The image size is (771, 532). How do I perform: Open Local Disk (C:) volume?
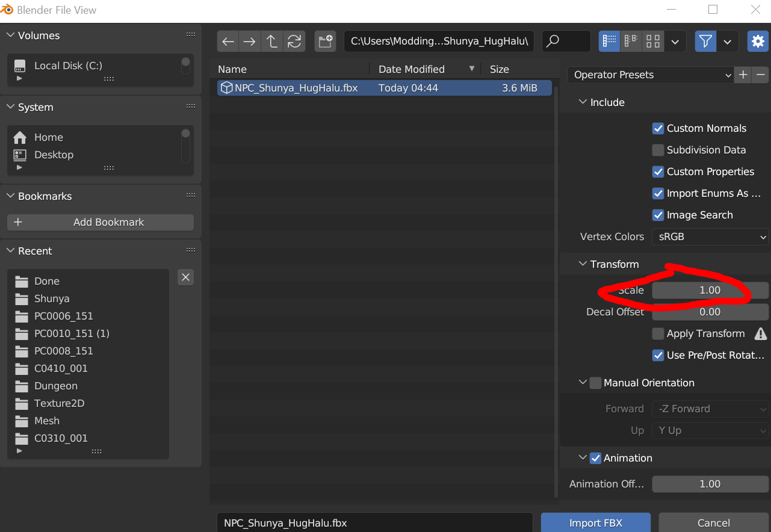point(68,66)
